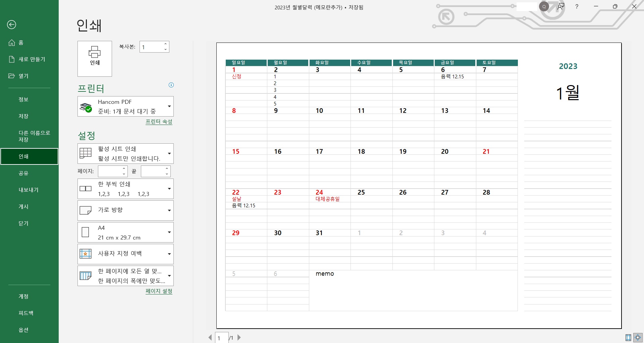This screenshot has width=644, height=343.
Task: Increase the end page number
Action: pos(167,168)
